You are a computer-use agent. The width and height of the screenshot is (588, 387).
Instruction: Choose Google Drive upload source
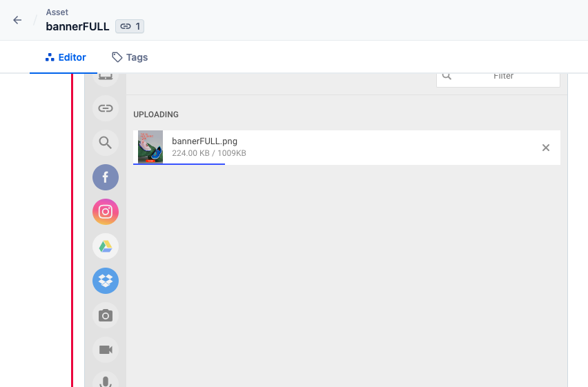click(x=106, y=246)
